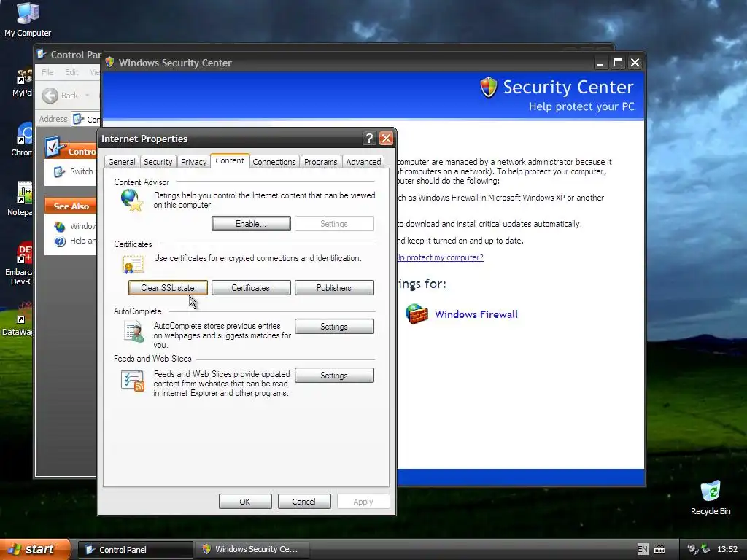
Task: Switch to the Connections tab
Action: click(x=274, y=162)
